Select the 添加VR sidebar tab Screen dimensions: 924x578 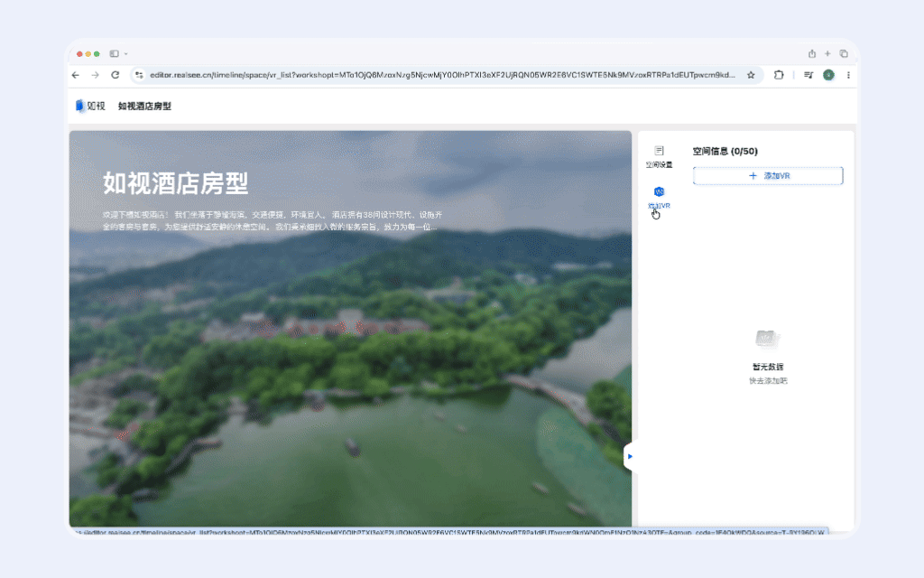pos(659,198)
